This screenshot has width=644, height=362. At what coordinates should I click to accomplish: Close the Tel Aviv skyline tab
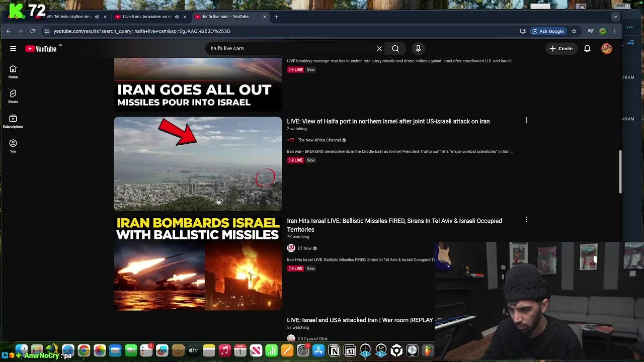pyautogui.click(x=105, y=17)
